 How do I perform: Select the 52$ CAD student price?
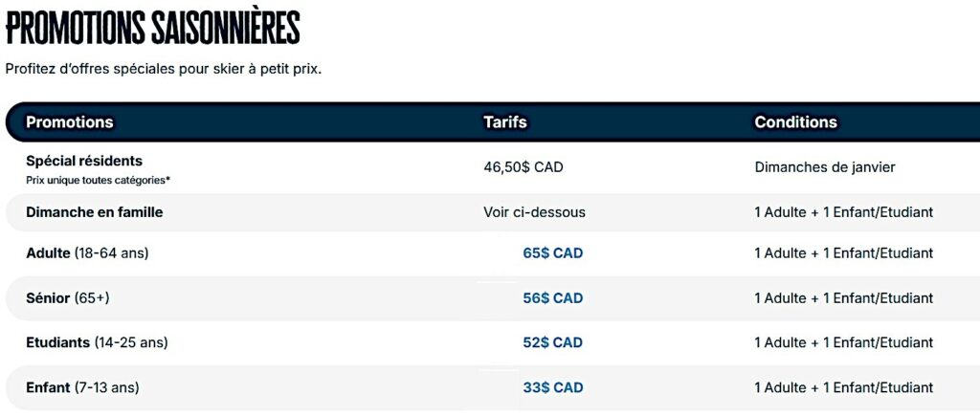pyautogui.click(x=552, y=342)
